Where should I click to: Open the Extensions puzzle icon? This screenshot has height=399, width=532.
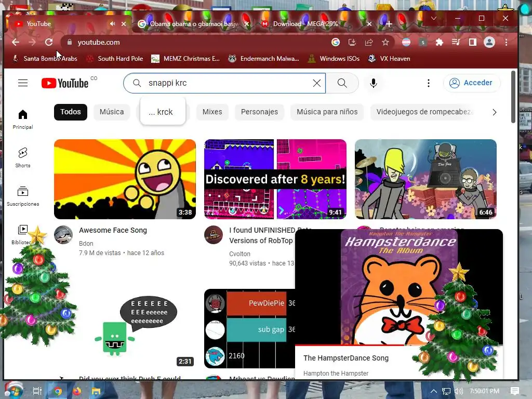(x=439, y=42)
